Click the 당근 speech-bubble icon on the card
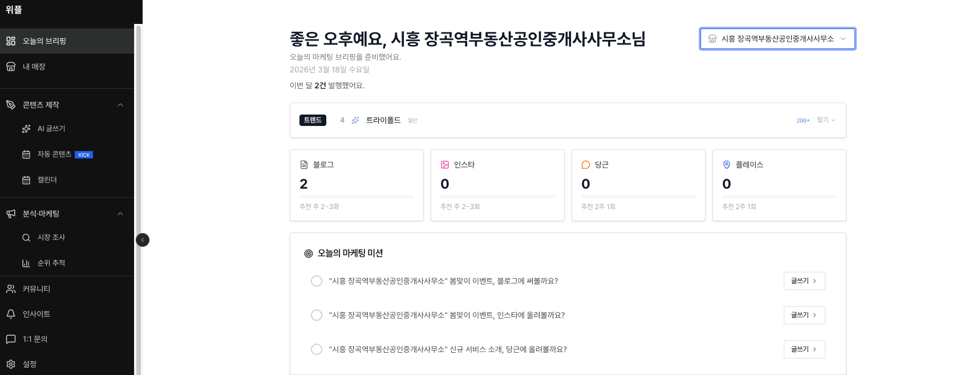 [585, 165]
